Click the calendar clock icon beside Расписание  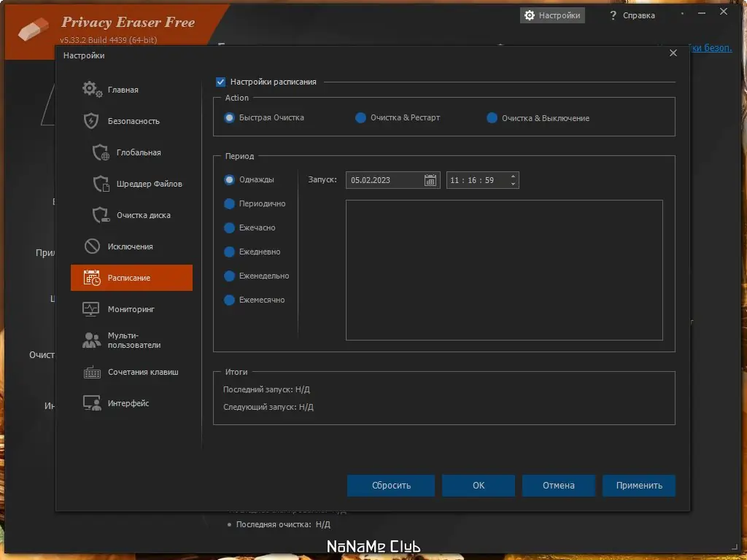click(x=92, y=278)
